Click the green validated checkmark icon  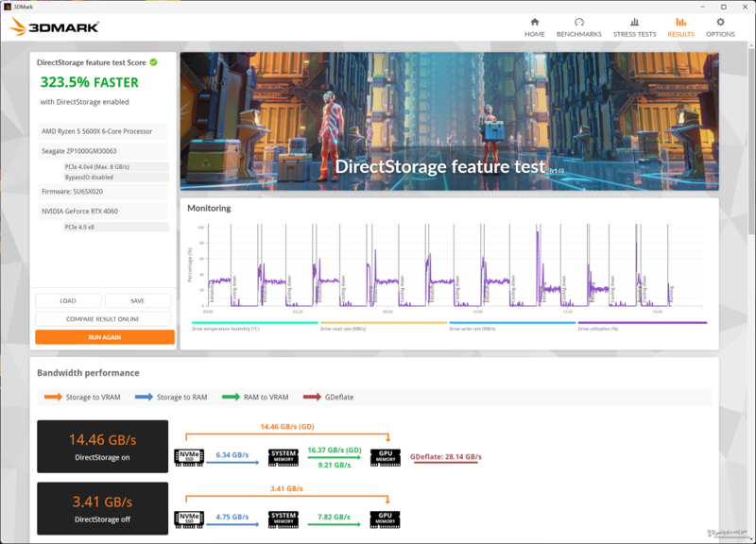[153, 62]
